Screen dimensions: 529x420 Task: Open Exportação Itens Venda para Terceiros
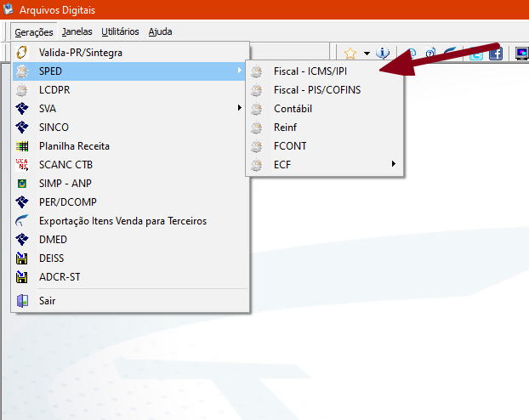pyautogui.click(x=122, y=221)
